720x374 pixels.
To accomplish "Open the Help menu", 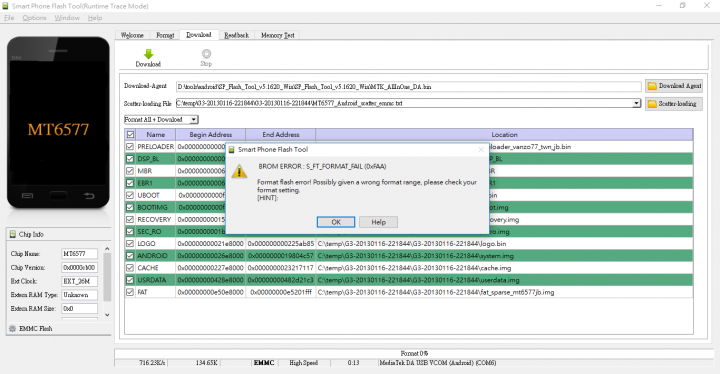I will click(x=95, y=18).
